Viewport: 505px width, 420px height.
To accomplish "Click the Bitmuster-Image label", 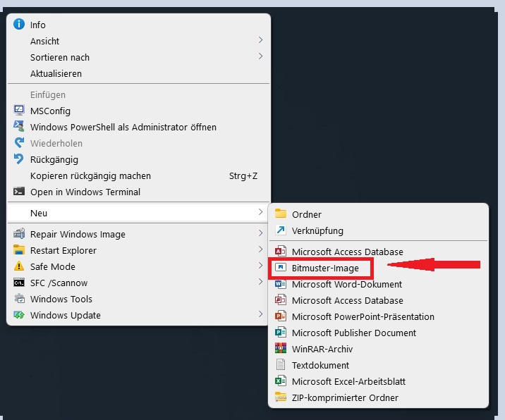I will (325, 268).
